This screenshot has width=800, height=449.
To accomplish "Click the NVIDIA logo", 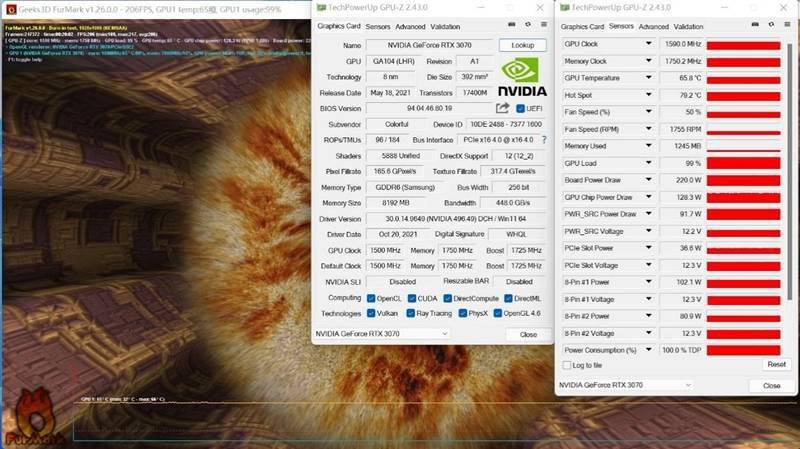I will tap(521, 77).
